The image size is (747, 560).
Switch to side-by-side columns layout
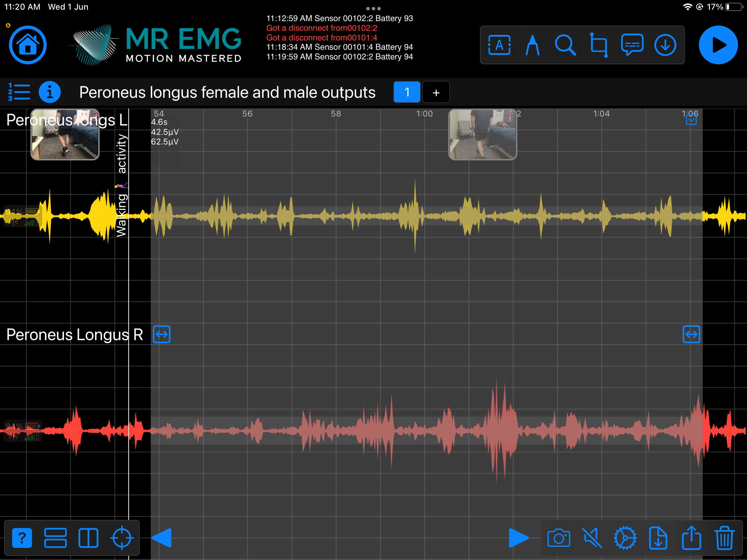pos(88,538)
